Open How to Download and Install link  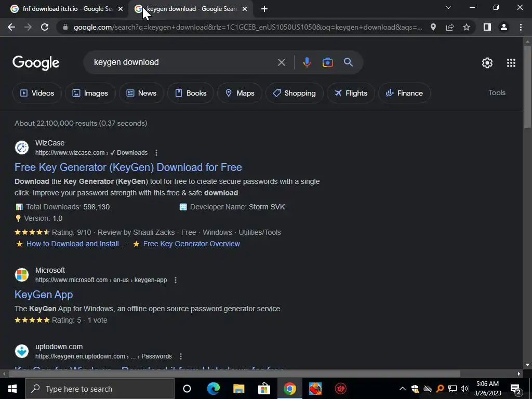[x=75, y=244]
